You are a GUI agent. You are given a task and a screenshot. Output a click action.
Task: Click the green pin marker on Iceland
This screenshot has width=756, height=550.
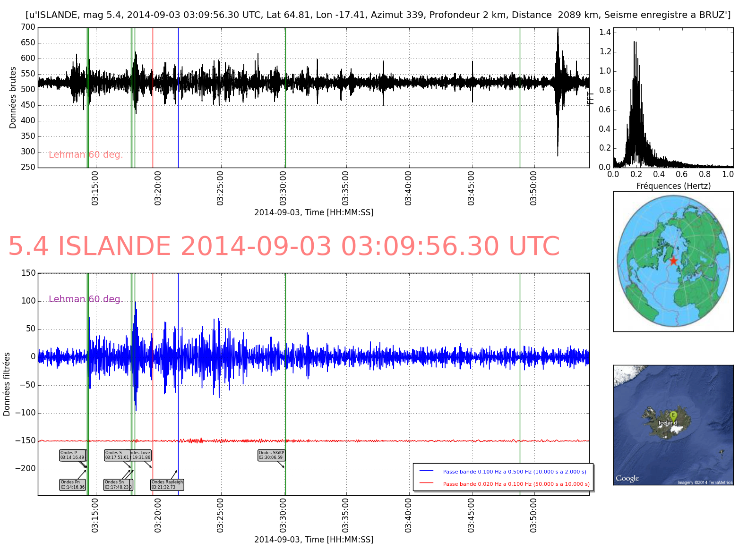673,416
